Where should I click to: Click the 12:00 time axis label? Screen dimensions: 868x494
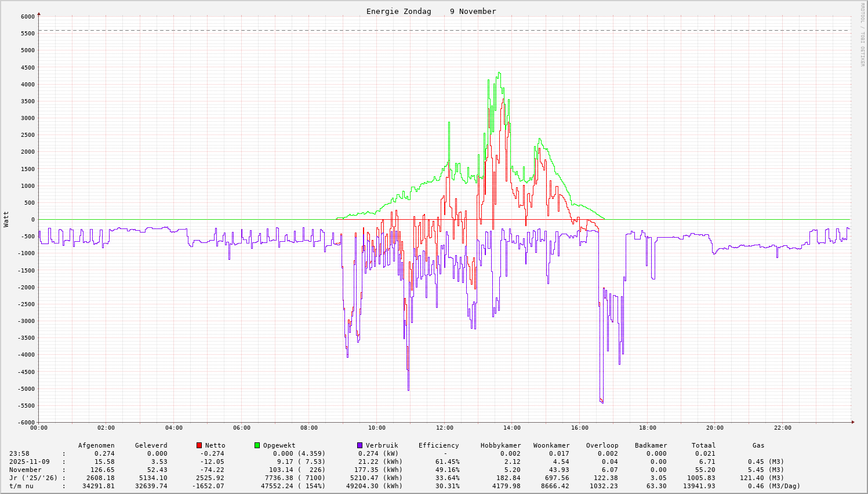coord(444,428)
